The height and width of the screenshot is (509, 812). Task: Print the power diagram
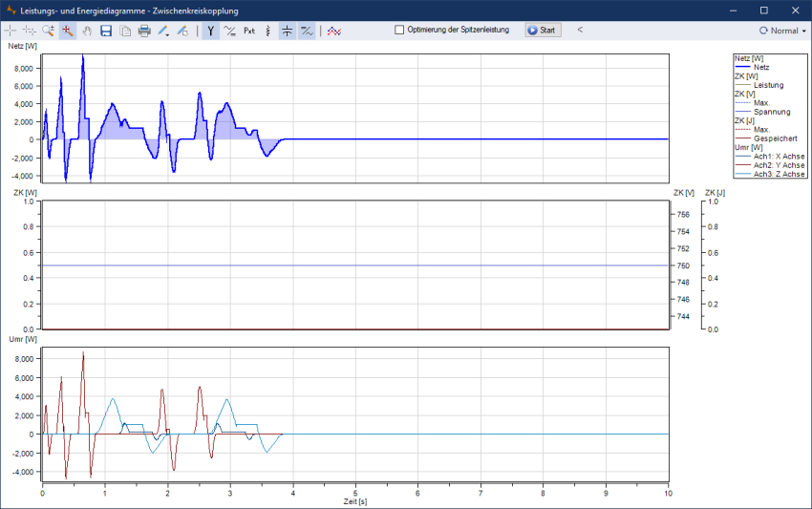pyautogui.click(x=144, y=31)
